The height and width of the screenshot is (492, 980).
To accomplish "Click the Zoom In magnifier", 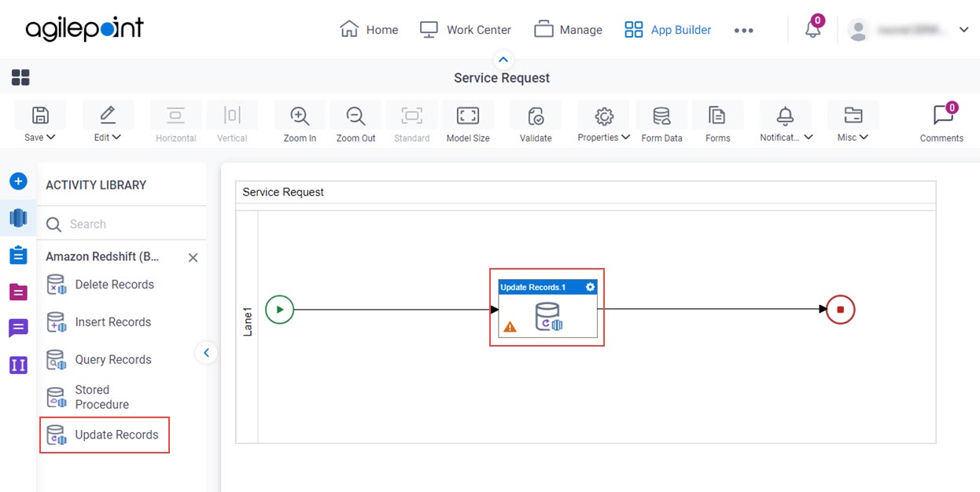I will 300,116.
